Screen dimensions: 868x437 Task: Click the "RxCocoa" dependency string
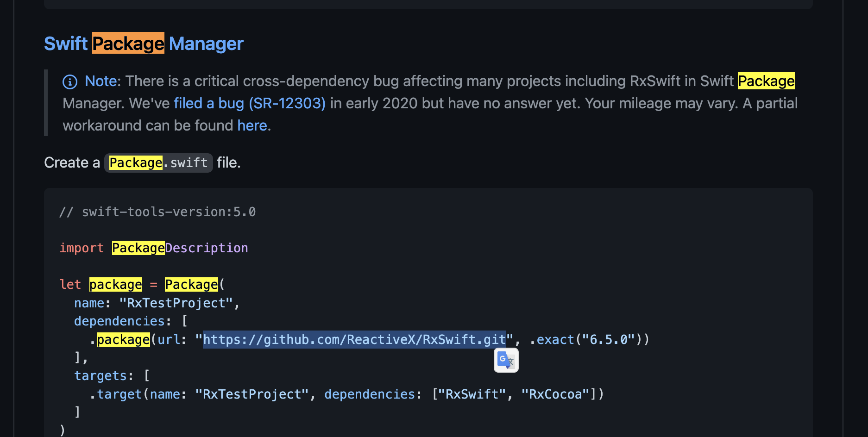(x=555, y=394)
